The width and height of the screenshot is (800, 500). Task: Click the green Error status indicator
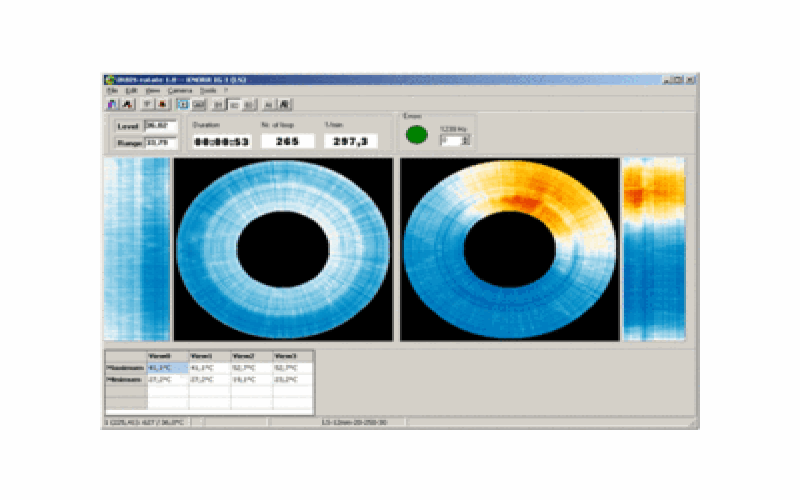coord(416,134)
